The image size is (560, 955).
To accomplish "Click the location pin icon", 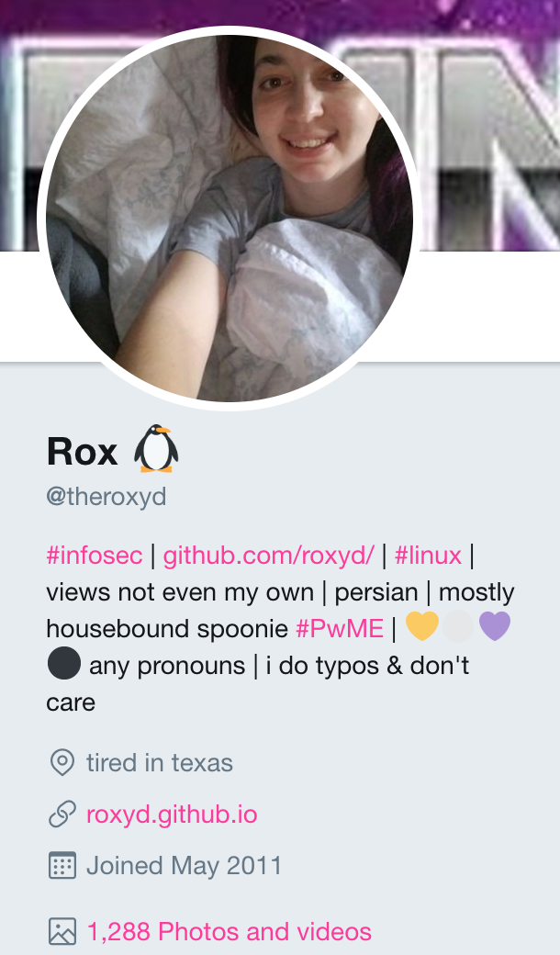I will tap(62, 762).
